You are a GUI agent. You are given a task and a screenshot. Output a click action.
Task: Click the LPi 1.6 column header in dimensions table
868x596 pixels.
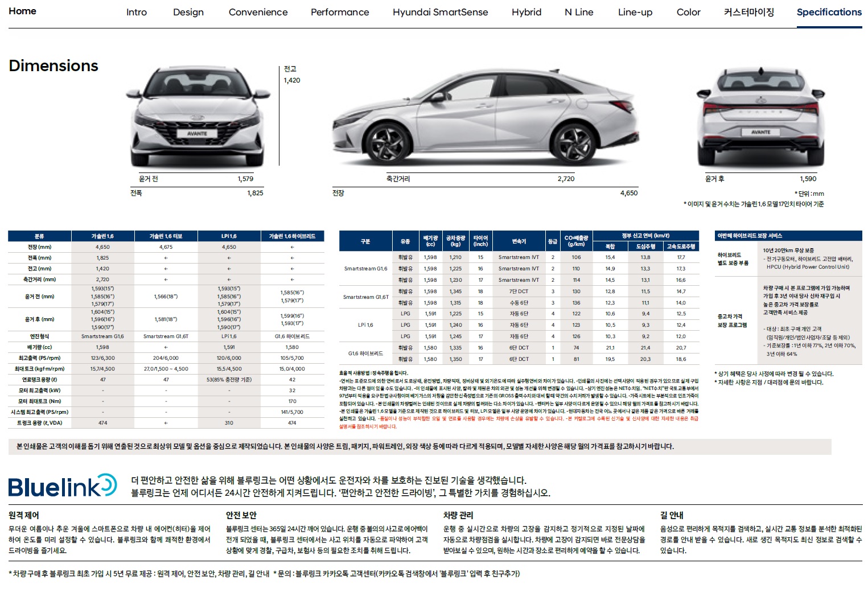tap(229, 236)
